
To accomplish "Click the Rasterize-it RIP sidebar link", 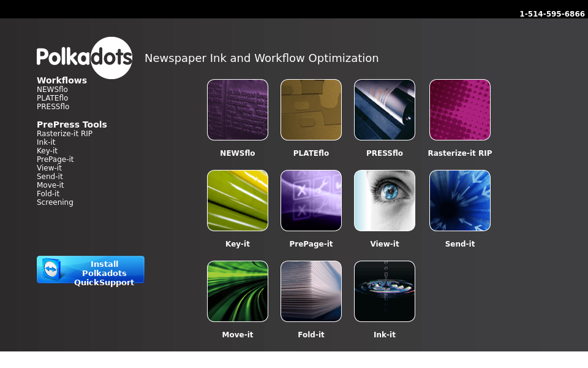I will pyautogui.click(x=64, y=134).
